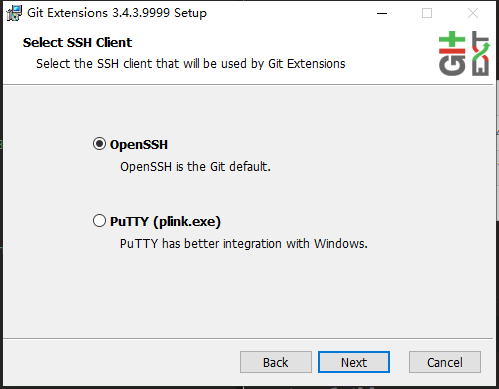Go Back to the previous setup step
Viewport: 499px width, 389px height.
[x=276, y=362]
